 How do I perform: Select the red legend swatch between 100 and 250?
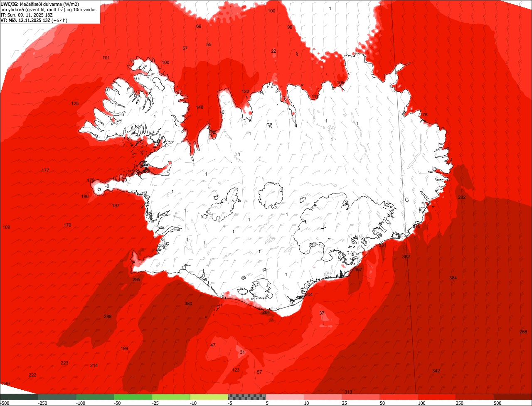[437, 397]
